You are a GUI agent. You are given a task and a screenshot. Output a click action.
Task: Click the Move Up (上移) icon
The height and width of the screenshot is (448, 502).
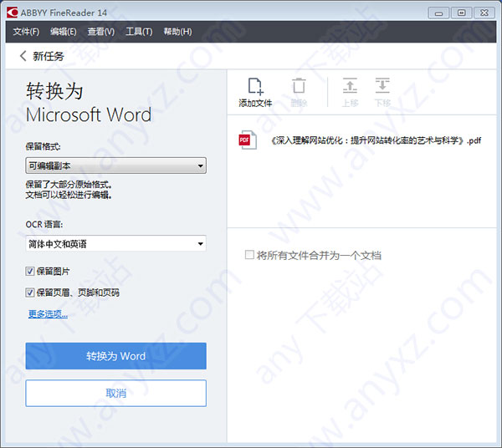point(350,86)
